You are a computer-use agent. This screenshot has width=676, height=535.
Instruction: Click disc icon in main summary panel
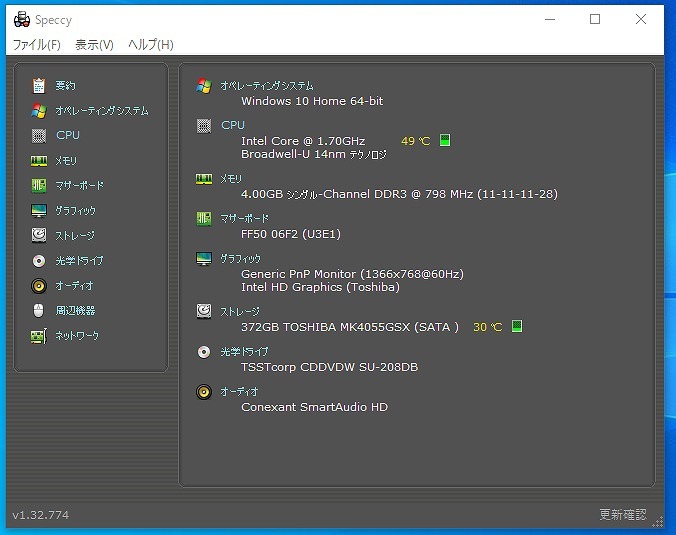click(204, 352)
